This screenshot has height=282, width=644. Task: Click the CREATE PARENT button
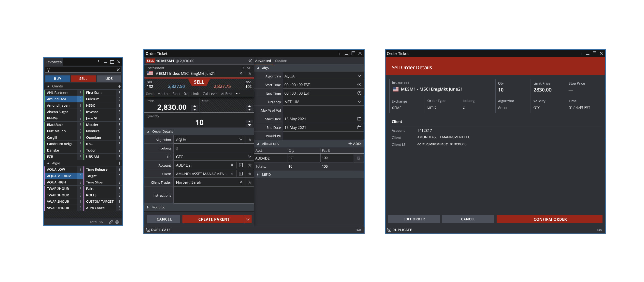[x=213, y=219]
